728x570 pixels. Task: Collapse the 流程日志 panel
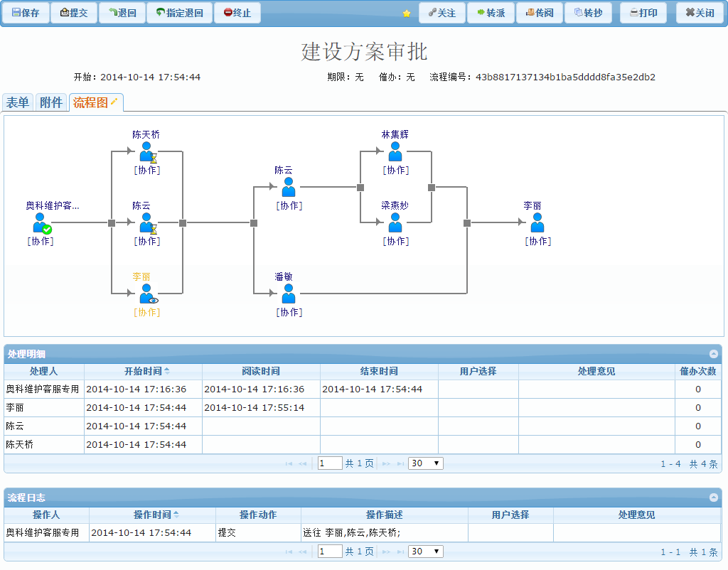tap(713, 498)
